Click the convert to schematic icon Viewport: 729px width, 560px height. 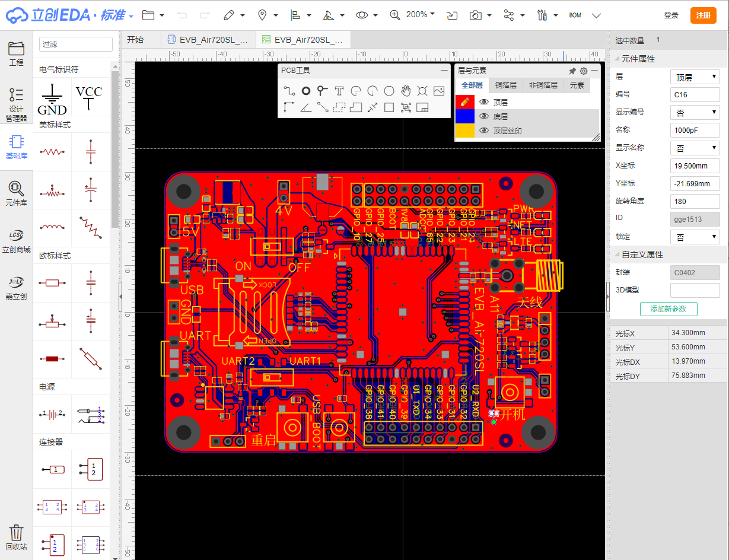pos(453,15)
